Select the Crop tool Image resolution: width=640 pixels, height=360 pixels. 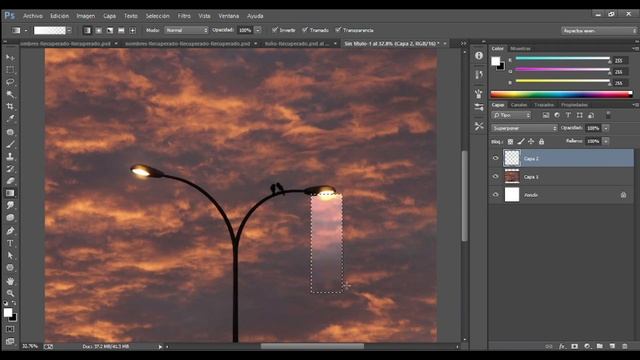10,107
